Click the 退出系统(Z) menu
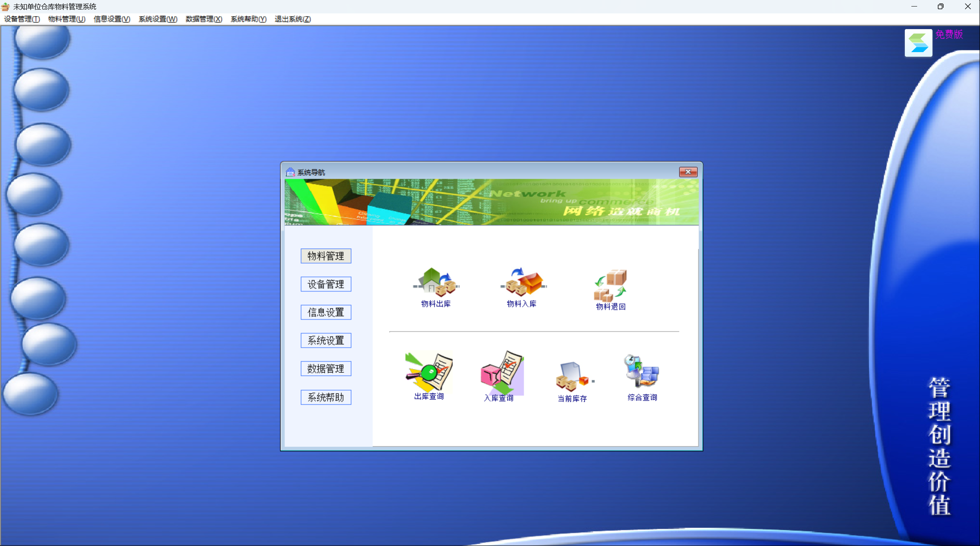 [293, 19]
